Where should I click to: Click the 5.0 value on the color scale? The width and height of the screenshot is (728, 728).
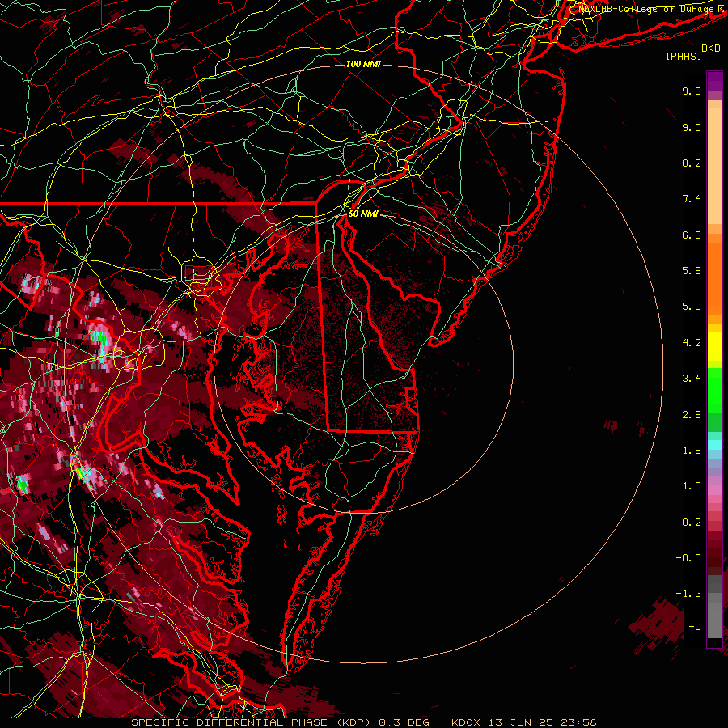[x=692, y=307]
